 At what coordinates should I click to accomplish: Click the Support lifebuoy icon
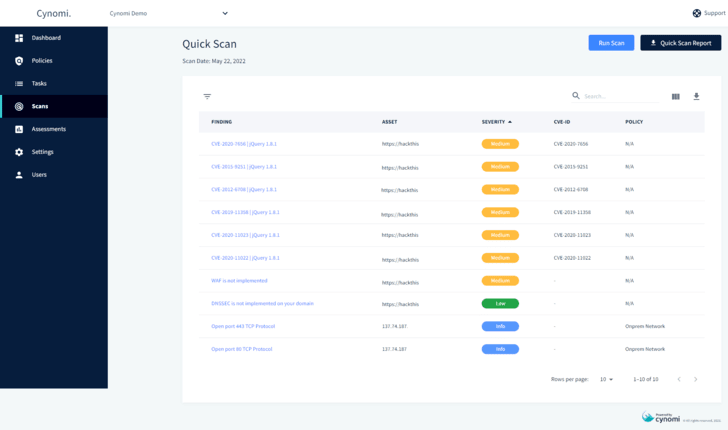tap(696, 13)
